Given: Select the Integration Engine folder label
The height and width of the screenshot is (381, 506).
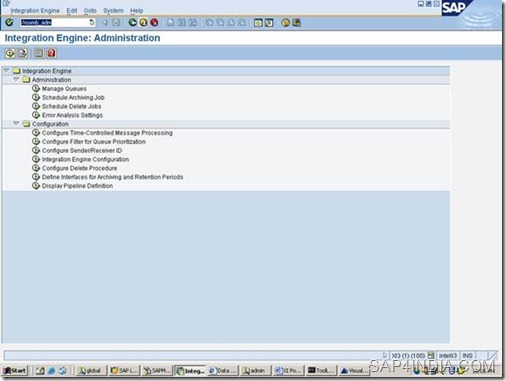Looking at the screenshot, I should click(x=47, y=71).
